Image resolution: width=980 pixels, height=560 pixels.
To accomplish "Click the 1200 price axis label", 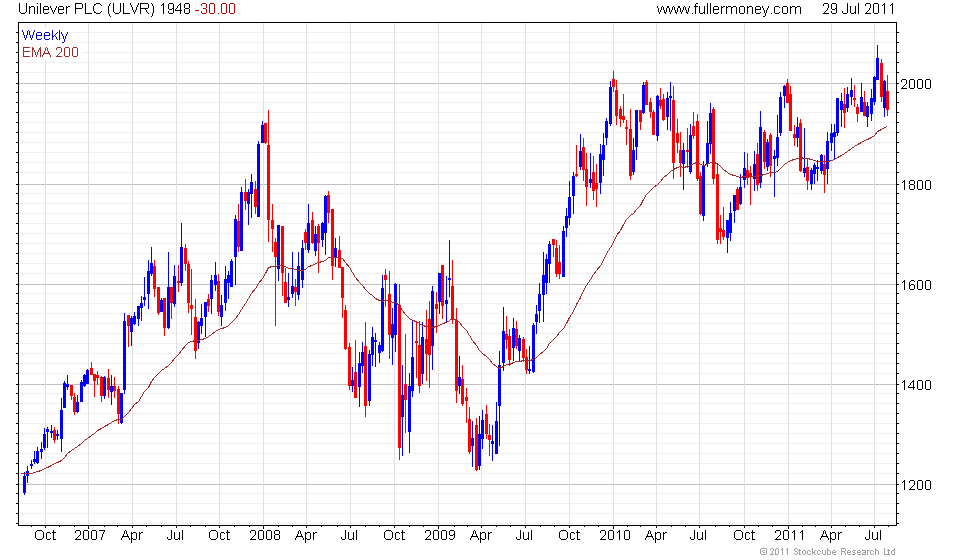I will click(916, 485).
